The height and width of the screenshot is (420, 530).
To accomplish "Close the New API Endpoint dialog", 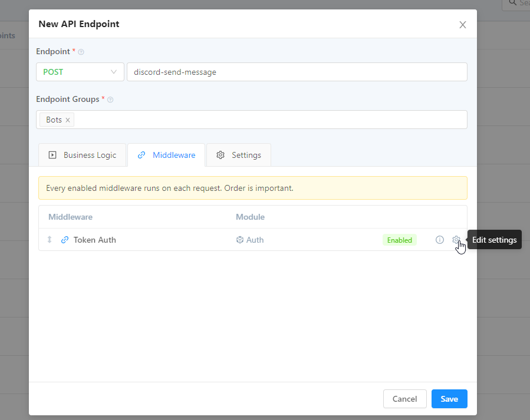I will (463, 25).
